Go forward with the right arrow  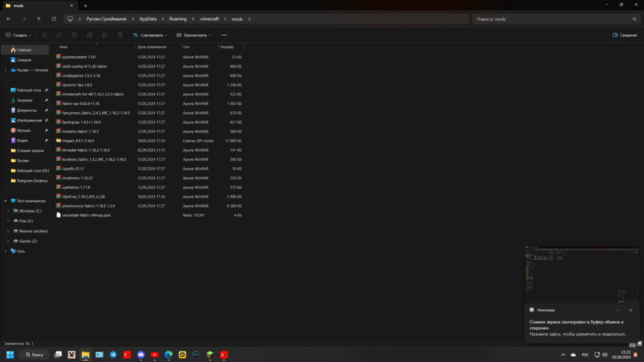pyautogui.click(x=24, y=19)
